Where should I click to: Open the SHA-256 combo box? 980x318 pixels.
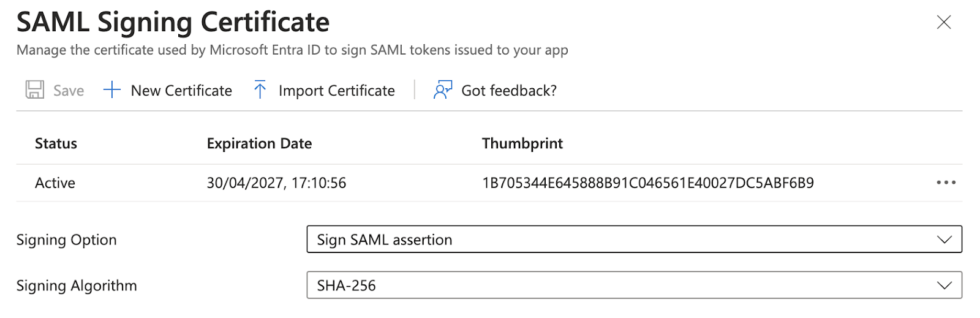634,286
